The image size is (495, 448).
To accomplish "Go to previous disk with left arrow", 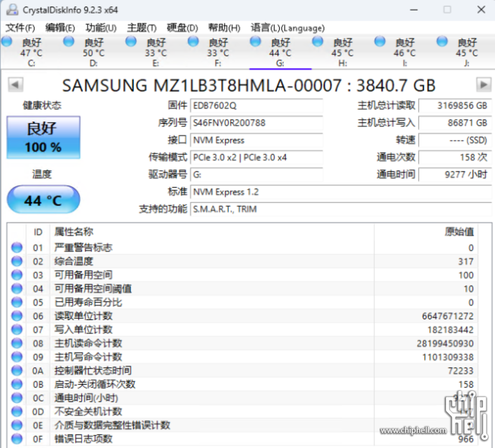I will [x=15, y=85].
